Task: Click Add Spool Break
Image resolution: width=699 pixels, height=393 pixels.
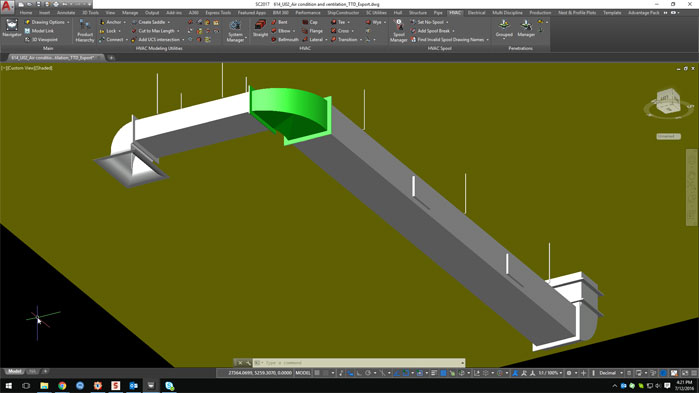Action: [x=431, y=31]
